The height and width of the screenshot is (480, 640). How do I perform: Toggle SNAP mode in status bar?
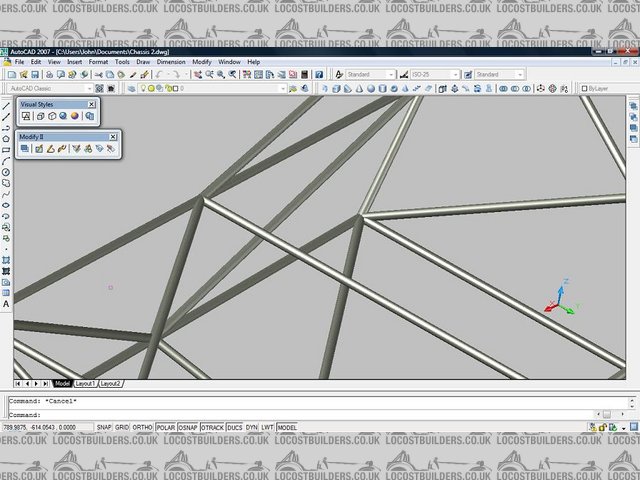tap(104, 427)
